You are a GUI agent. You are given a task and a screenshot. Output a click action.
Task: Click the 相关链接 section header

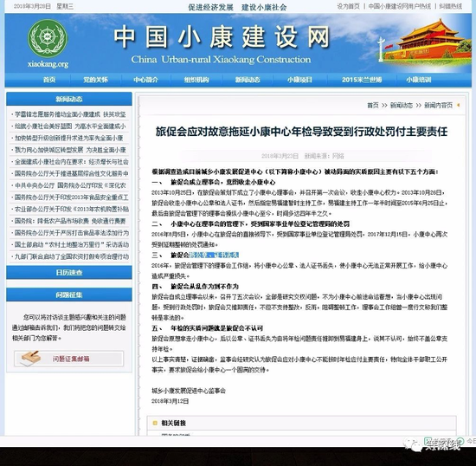(173, 423)
